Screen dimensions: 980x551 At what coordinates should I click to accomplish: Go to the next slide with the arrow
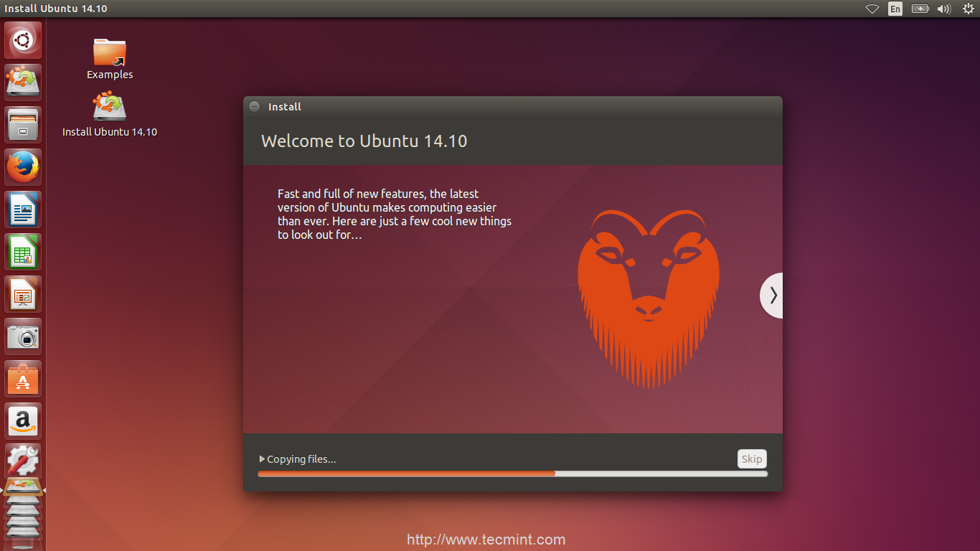(772, 295)
